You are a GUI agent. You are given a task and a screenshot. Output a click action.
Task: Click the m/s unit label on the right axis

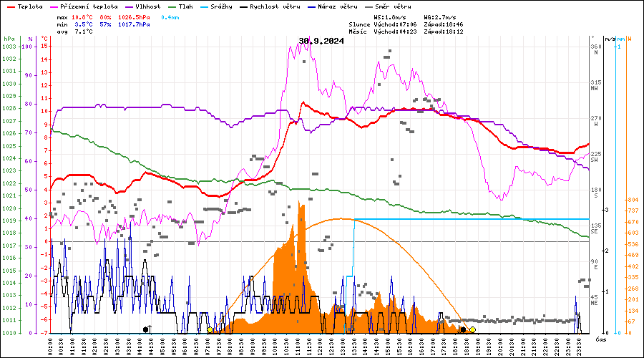(609, 39)
